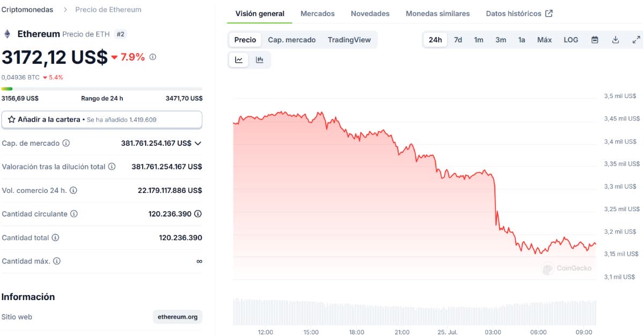Screen dimensions: 644x336
Task: Click the 24h price range bar
Action: click(102, 89)
